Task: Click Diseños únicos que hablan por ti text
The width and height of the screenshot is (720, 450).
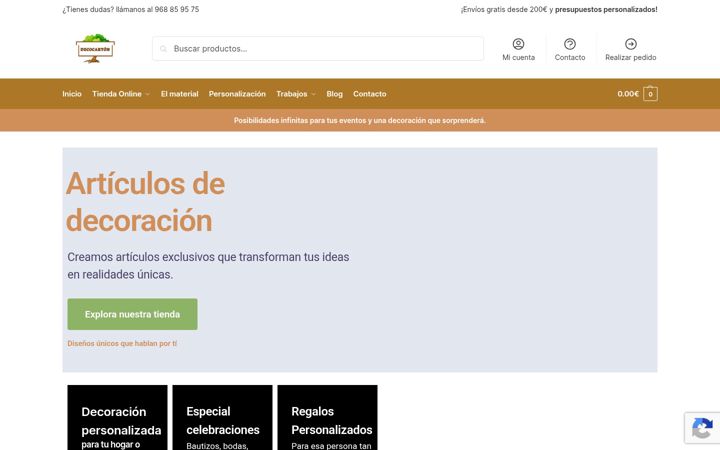Action: 122,343
